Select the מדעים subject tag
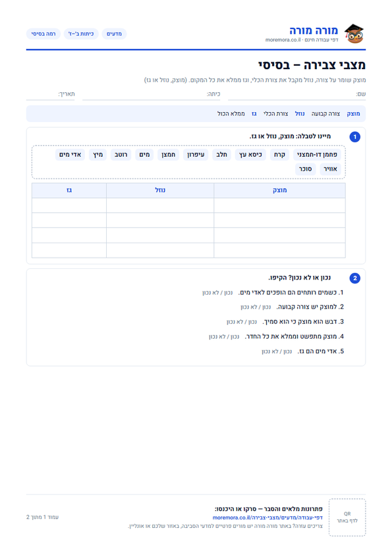 click(114, 34)
